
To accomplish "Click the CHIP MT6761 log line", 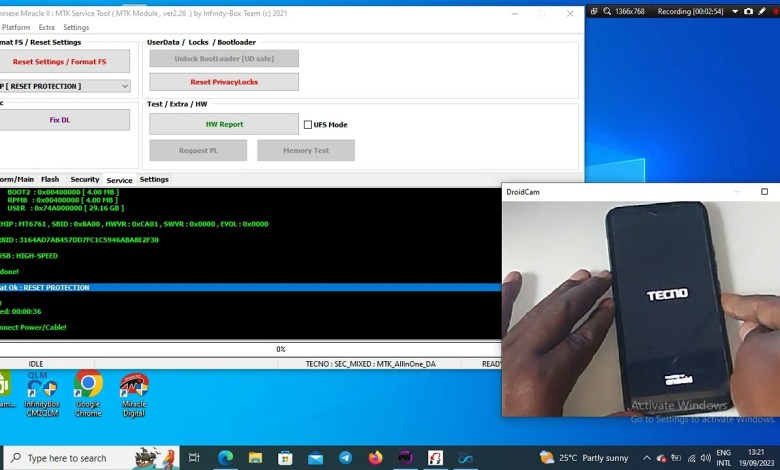I will click(x=134, y=224).
